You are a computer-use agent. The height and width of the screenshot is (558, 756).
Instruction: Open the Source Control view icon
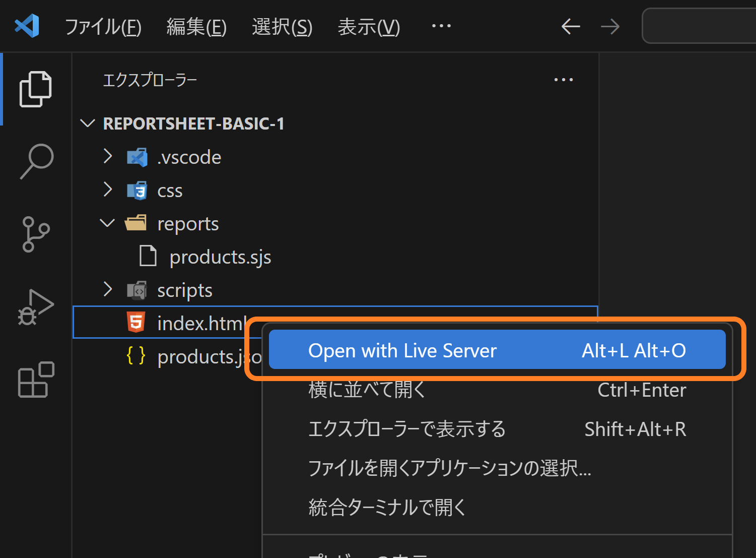(x=36, y=234)
